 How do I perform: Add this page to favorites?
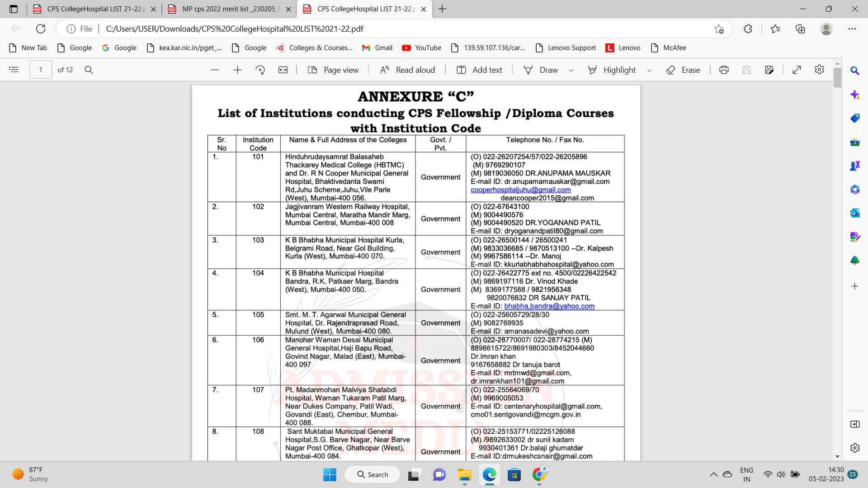click(x=719, y=29)
